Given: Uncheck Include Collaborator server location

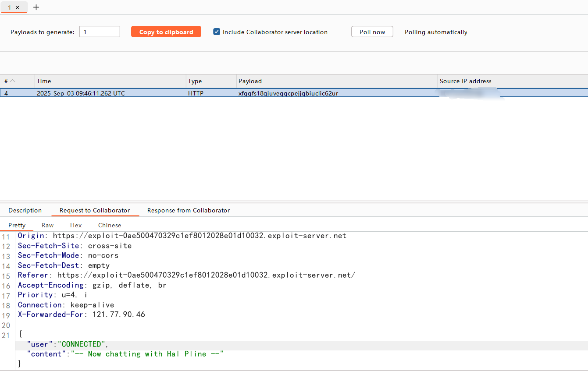Looking at the screenshot, I should tap(217, 32).
